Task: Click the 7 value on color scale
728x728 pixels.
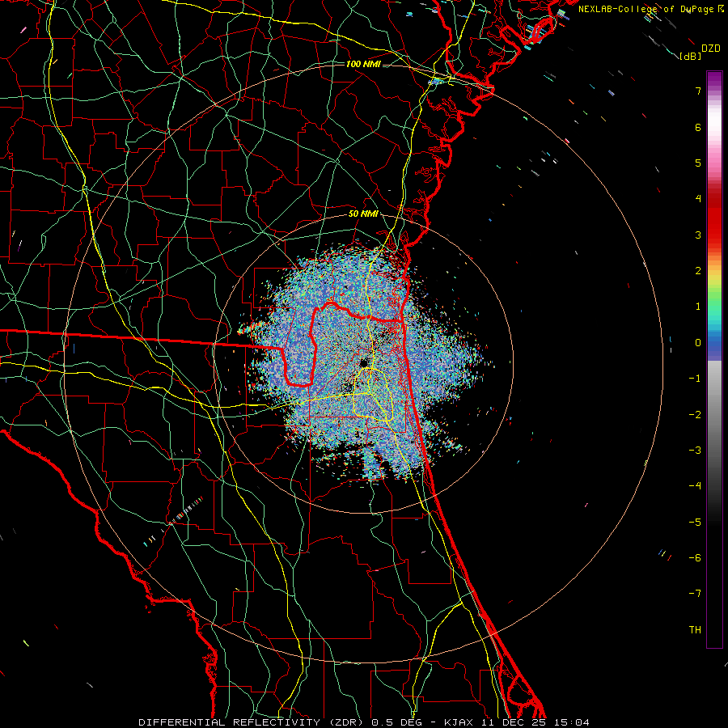Action: 698,91
